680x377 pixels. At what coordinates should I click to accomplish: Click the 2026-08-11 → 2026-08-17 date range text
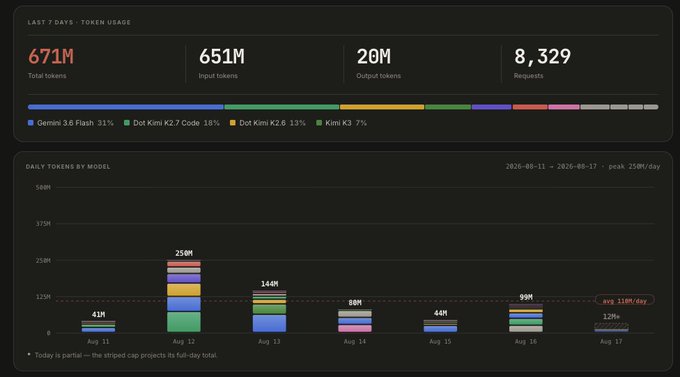click(551, 167)
